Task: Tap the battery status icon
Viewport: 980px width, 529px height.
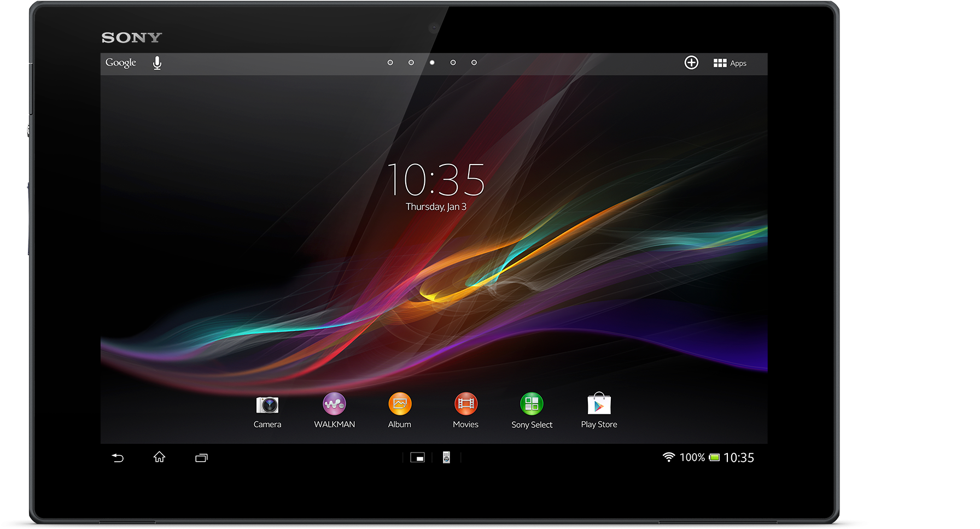Action: point(714,457)
